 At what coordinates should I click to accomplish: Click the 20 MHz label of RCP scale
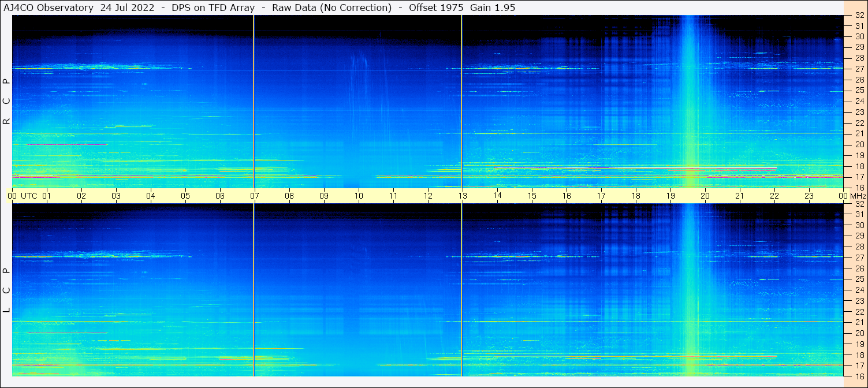tap(859, 144)
